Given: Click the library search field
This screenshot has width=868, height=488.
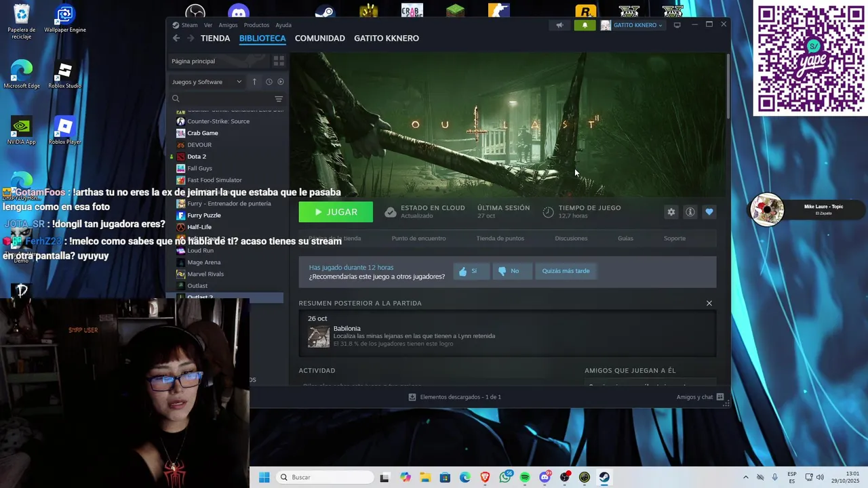Looking at the screenshot, I should 221,98.
